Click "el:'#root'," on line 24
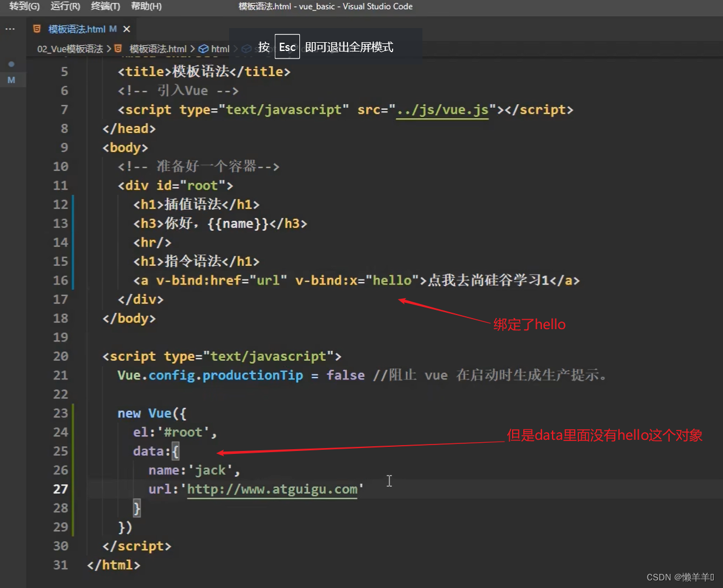The image size is (723, 588). (x=175, y=432)
